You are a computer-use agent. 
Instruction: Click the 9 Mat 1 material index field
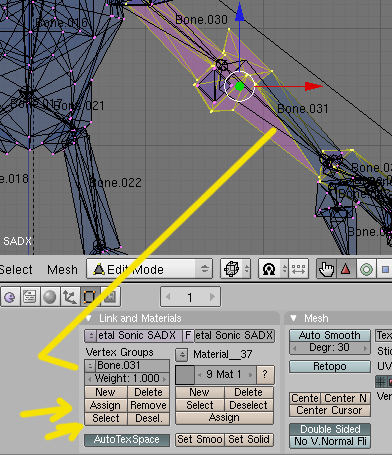pyautogui.click(x=225, y=375)
